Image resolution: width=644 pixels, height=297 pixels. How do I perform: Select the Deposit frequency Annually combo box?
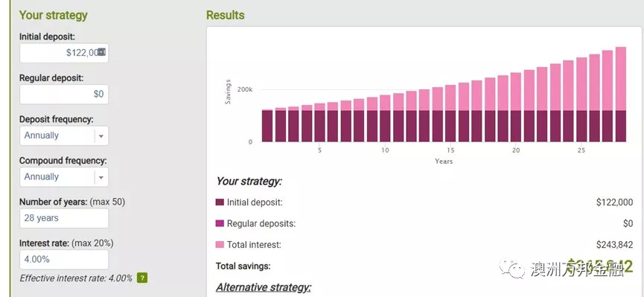64,135
